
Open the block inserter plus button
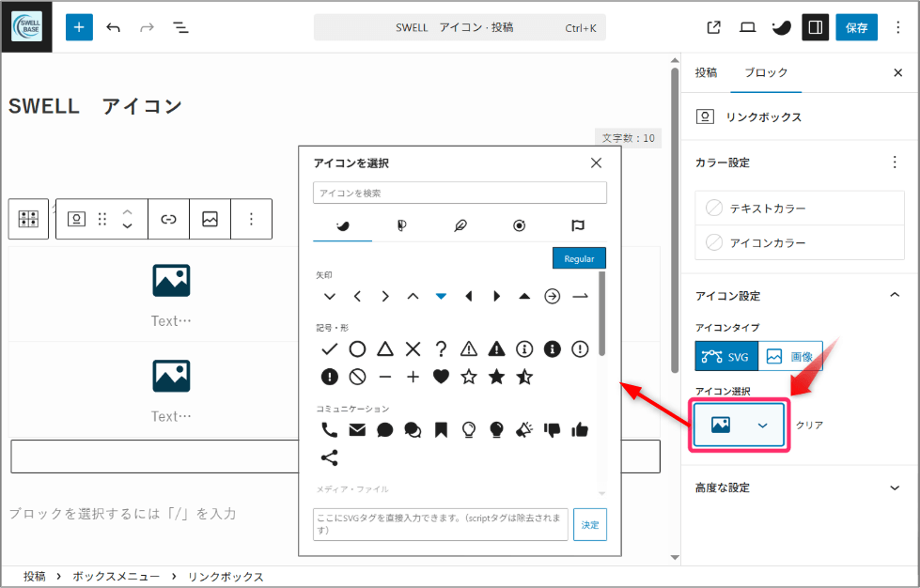[79, 27]
